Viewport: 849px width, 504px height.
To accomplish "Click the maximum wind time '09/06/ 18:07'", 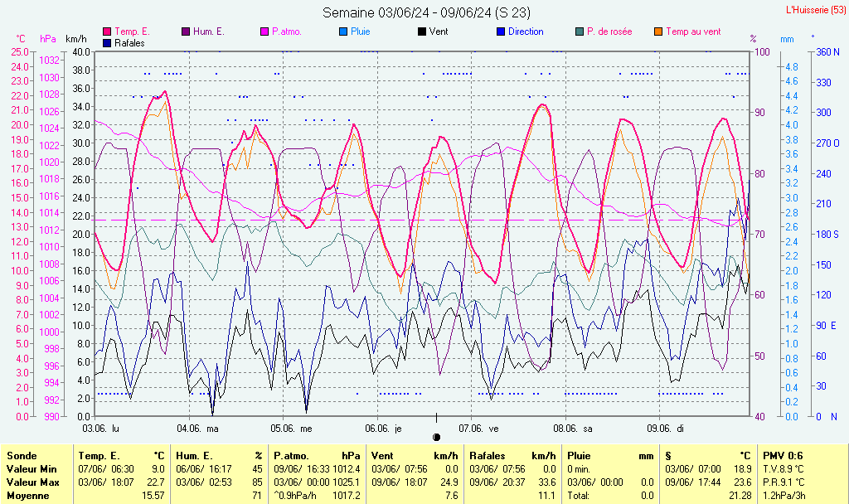I will [400, 482].
